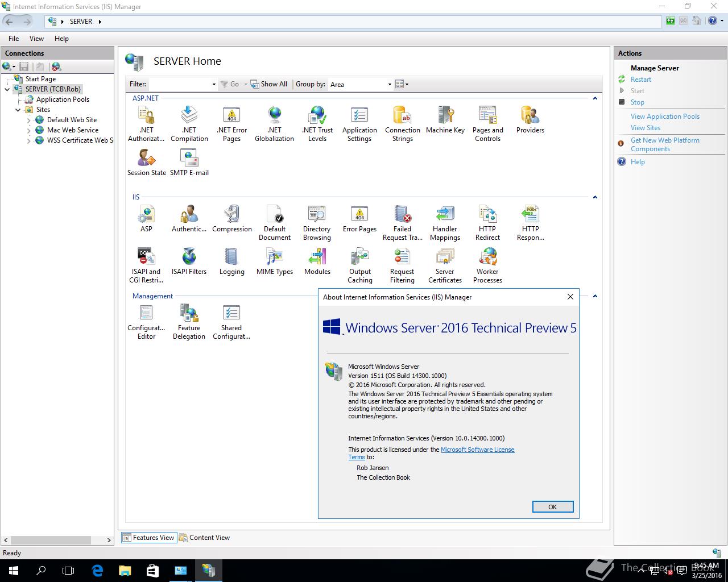728x582 pixels.
Task: Open Shared Configuration feature
Action: tap(231, 321)
